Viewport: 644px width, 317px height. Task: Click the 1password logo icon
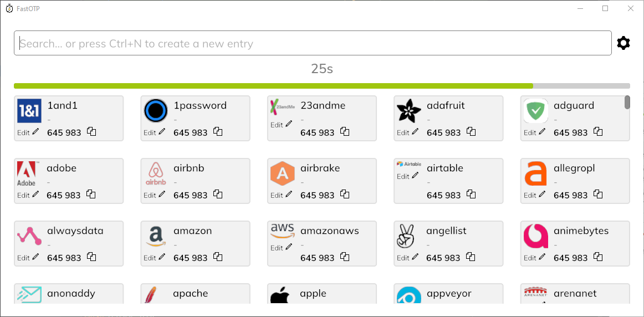click(x=156, y=111)
